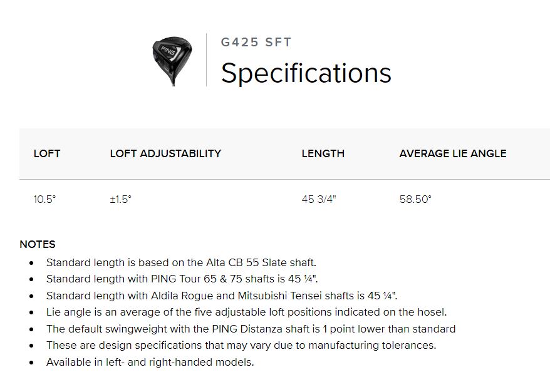The height and width of the screenshot is (392, 550).
Task: Click the Alta CB 55 Slate shaft note
Action: [x=180, y=262]
